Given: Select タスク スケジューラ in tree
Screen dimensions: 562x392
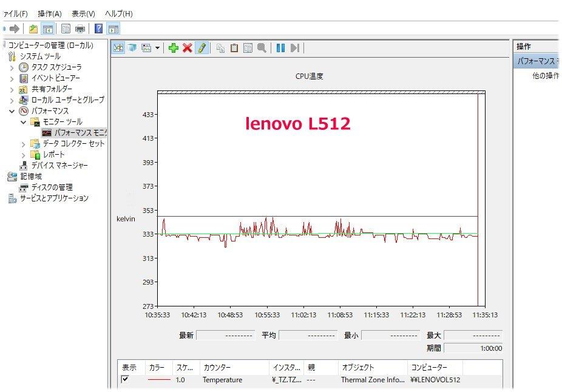Looking at the screenshot, I should 56,67.
